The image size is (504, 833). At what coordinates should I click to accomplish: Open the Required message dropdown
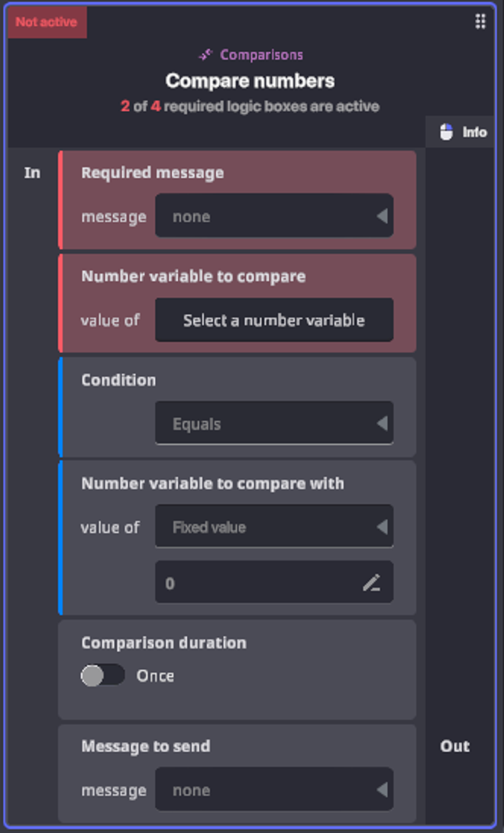(x=274, y=217)
